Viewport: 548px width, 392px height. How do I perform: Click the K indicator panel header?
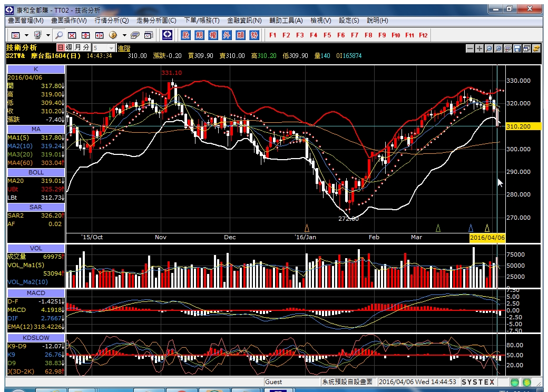pos(36,69)
